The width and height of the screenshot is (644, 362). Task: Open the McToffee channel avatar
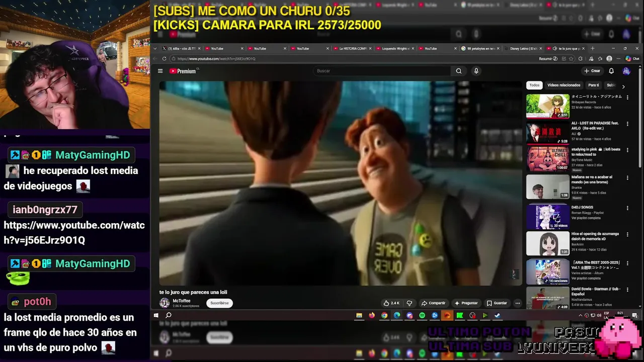(165, 303)
